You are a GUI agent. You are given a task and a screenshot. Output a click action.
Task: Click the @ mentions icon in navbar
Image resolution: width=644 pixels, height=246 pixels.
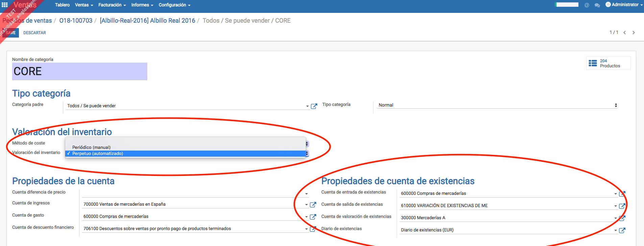587,5
